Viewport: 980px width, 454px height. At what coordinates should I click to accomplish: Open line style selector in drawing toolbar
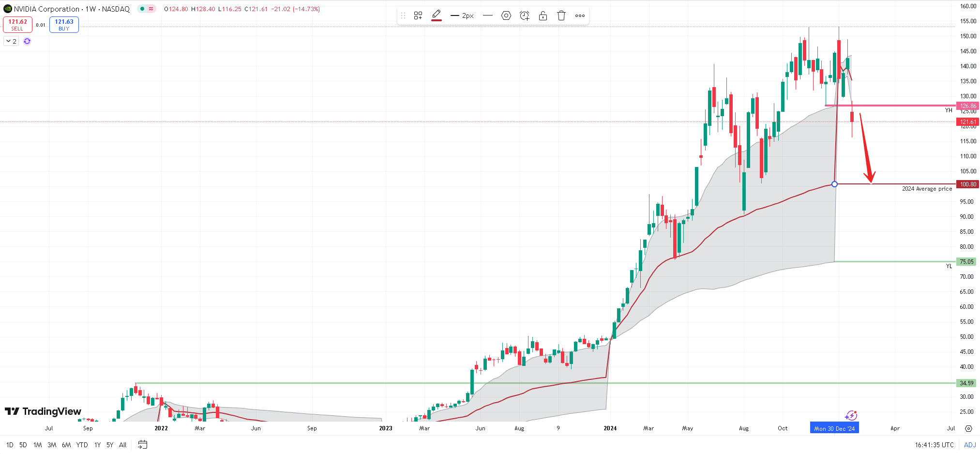488,15
